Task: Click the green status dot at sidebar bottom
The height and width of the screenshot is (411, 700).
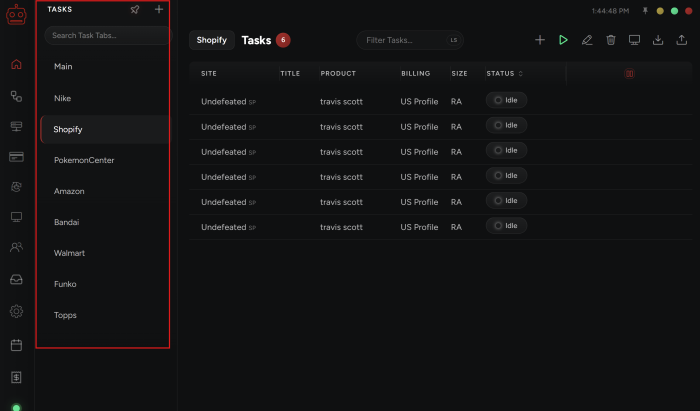Action: point(16,407)
